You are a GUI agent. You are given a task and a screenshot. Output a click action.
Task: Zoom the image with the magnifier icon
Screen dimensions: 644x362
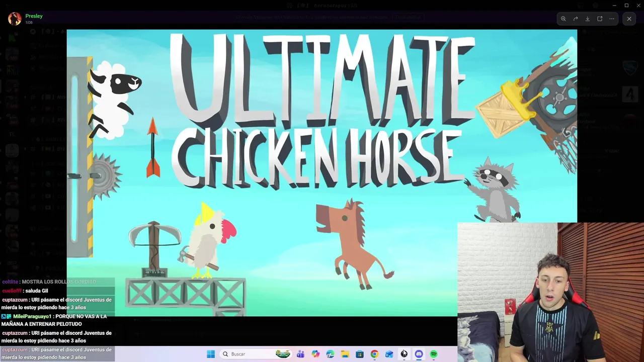[563, 19]
